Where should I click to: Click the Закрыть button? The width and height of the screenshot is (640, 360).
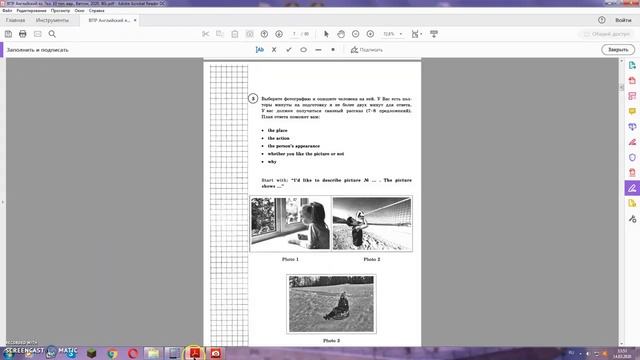tap(618, 50)
